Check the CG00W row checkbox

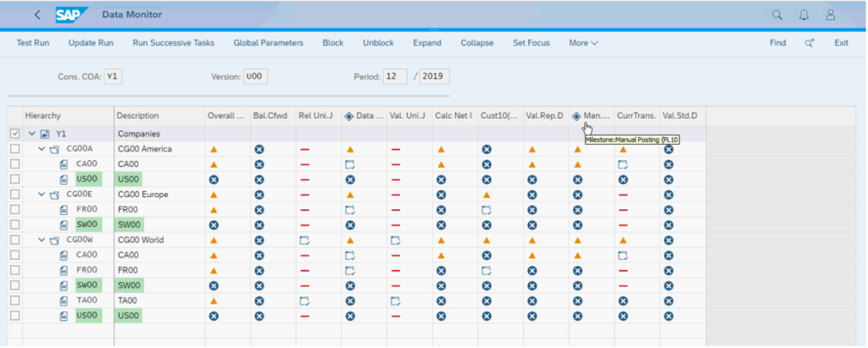tap(15, 240)
